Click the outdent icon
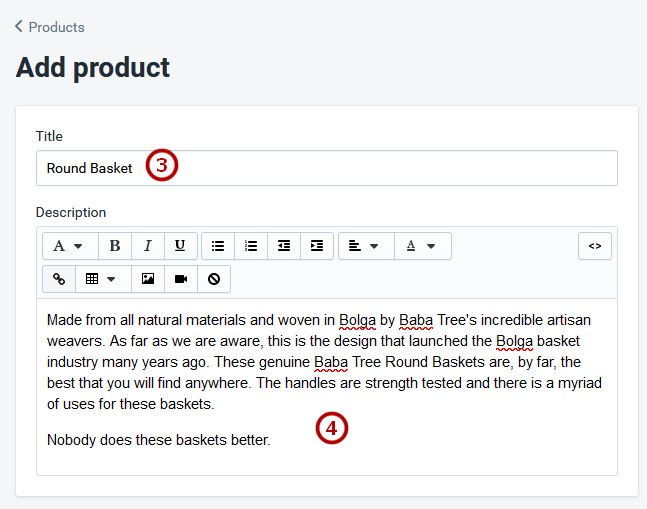Screen dimensions: 647x509 (x=284, y=246)
